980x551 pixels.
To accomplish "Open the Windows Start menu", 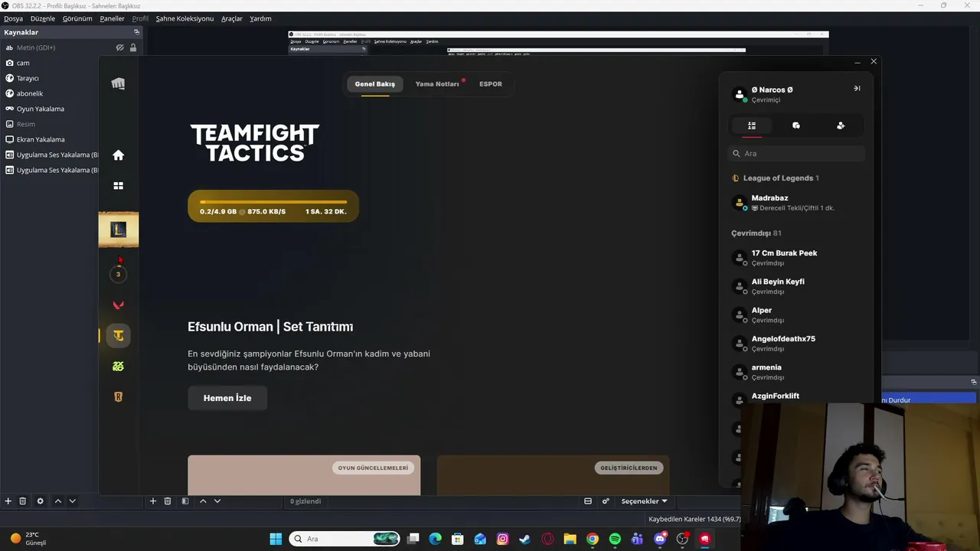I will click(x=276, y=539).
